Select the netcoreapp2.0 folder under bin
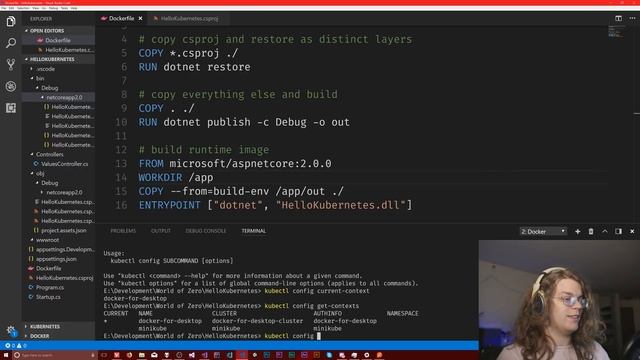 (x=58, y=98)
